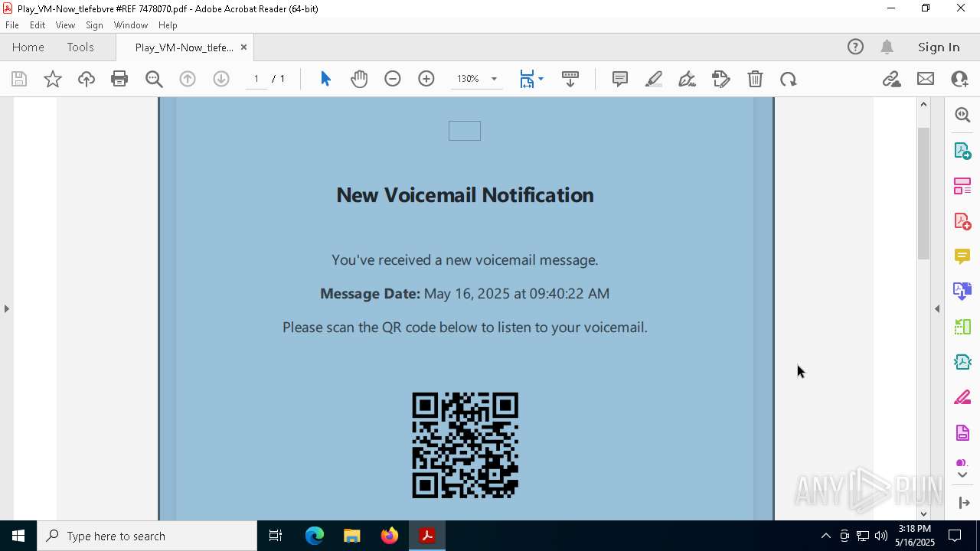Show hidden system tray icons

[825, 536]
